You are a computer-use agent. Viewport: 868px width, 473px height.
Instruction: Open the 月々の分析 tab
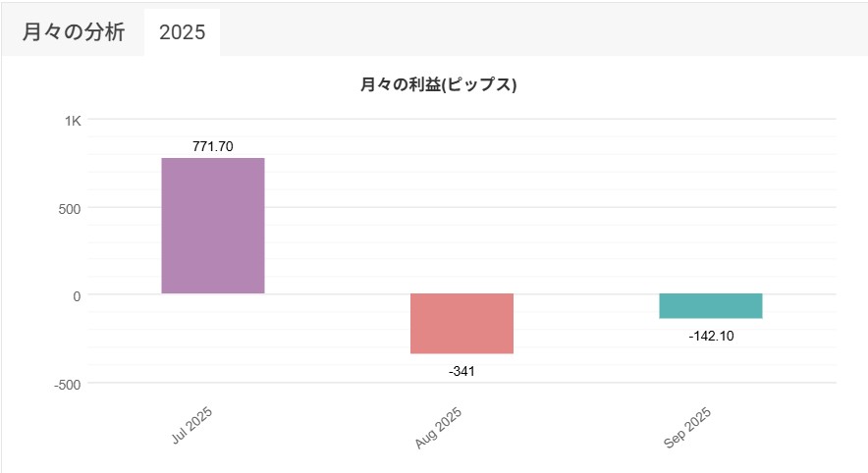(x=74, y=31)
